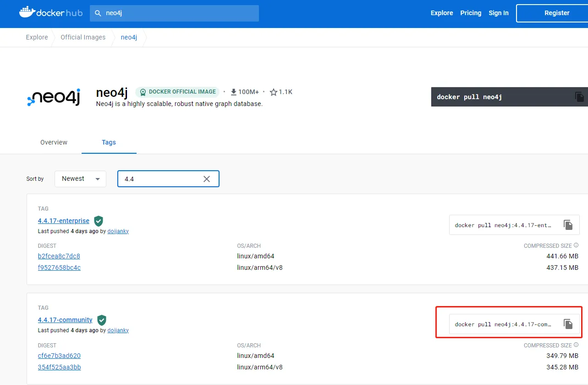Click the Official Images breadcrumb
This screenshot has height=385, width=588.
tap(83, 37)
